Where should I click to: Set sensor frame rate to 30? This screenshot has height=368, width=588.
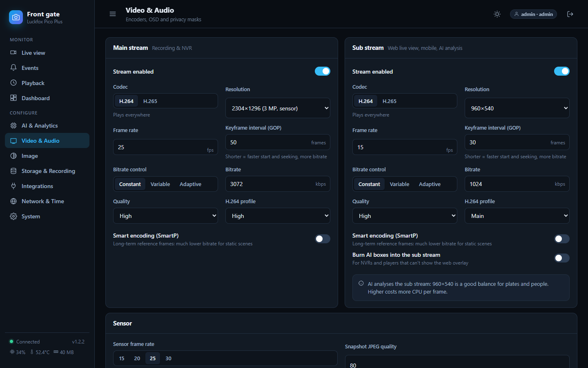(168, 358)
